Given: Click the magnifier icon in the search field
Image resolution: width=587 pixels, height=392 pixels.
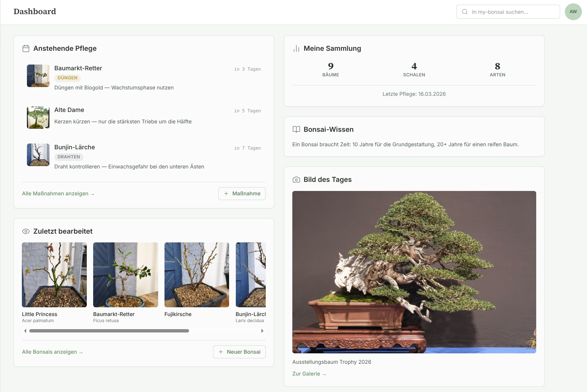Looking at the screenshot, I should pyautogui.click(x=465, y=12).
